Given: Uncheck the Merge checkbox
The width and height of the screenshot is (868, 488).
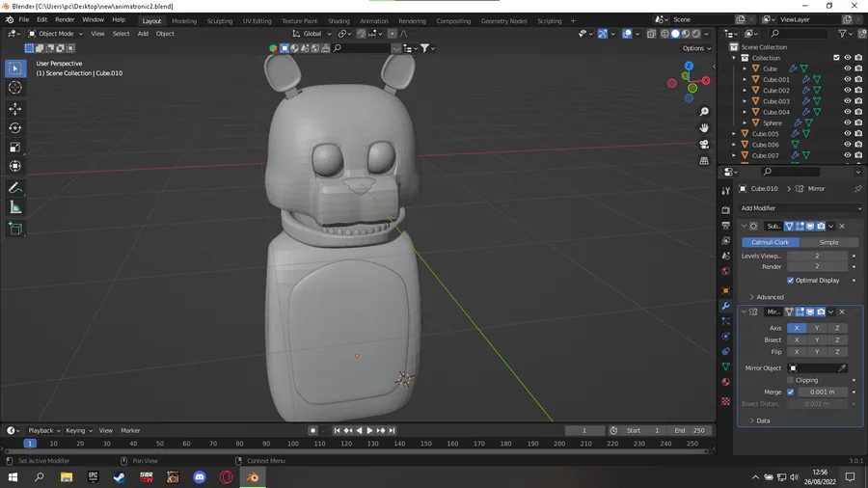Looking at the screenshot, I should pyautogui.click(x=791, y=393).
